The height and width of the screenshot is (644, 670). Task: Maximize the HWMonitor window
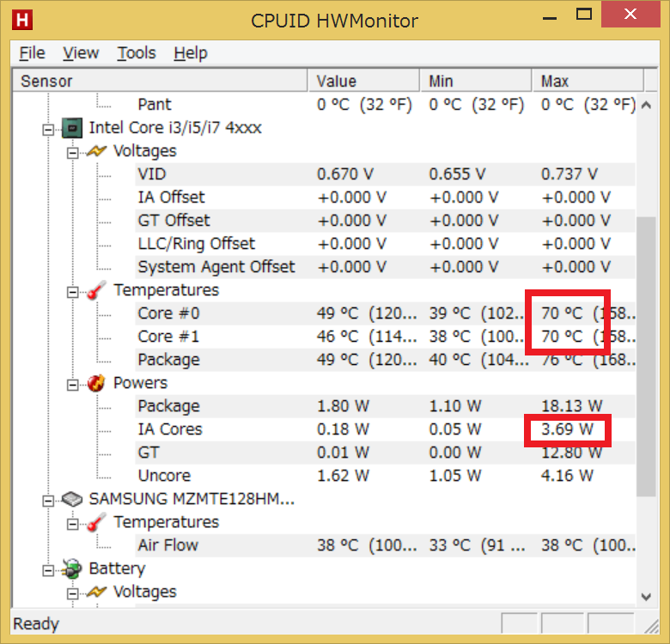[x=584, y=15]
